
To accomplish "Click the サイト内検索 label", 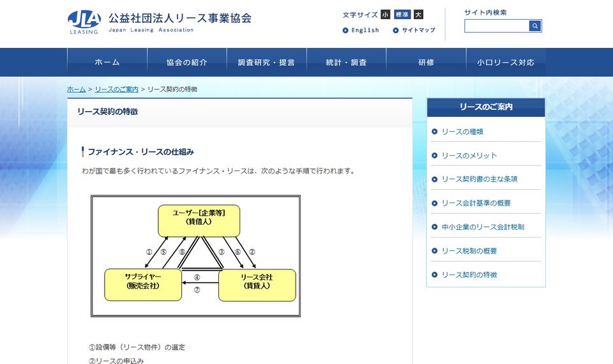I will click(485, 13).
